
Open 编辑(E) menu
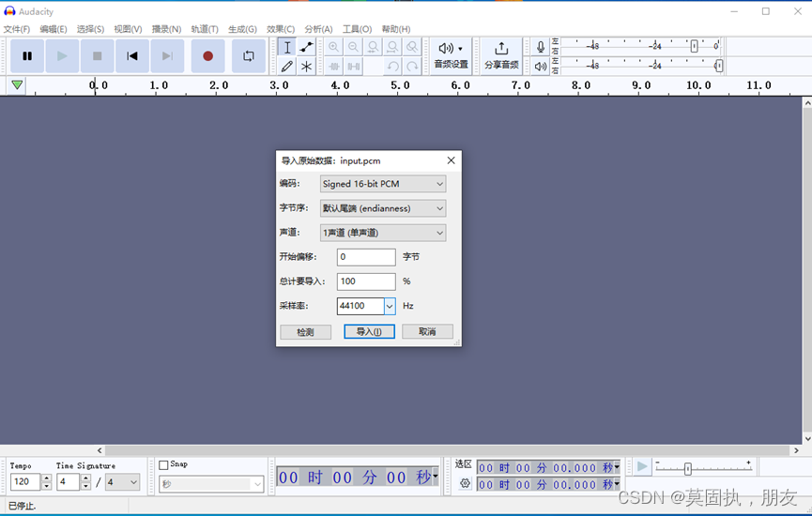(x=54, y=29)
